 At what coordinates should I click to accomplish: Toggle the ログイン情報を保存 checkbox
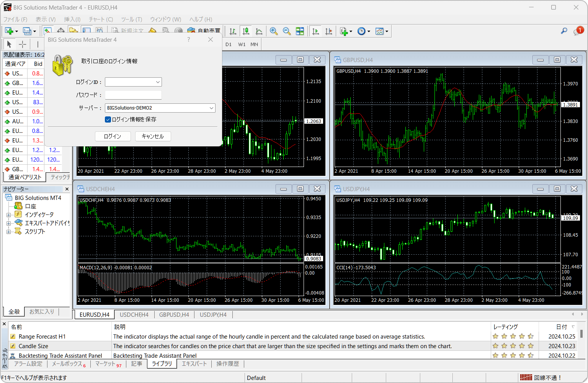(x=108, y=119)
